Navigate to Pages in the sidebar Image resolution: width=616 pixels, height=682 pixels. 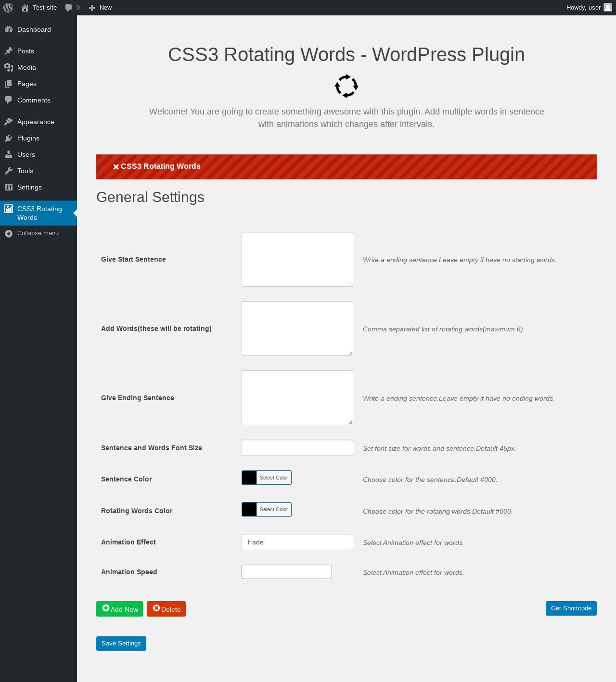[x=38, y=84]
